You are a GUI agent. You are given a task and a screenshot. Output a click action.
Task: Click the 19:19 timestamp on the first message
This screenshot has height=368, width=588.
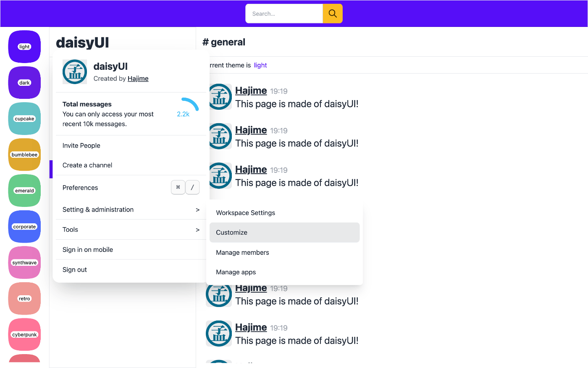tap(279, 91)
